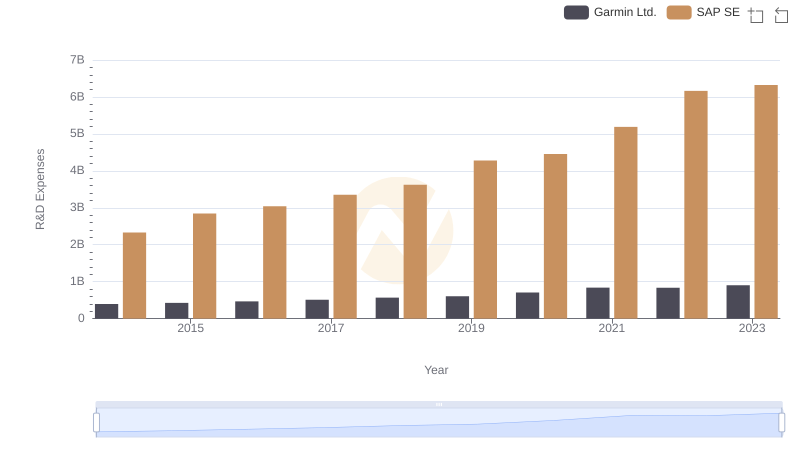This screenshot has height=461, width=800.
Task: Grab the right handle of zoom slider
Action: coord(781,422)
